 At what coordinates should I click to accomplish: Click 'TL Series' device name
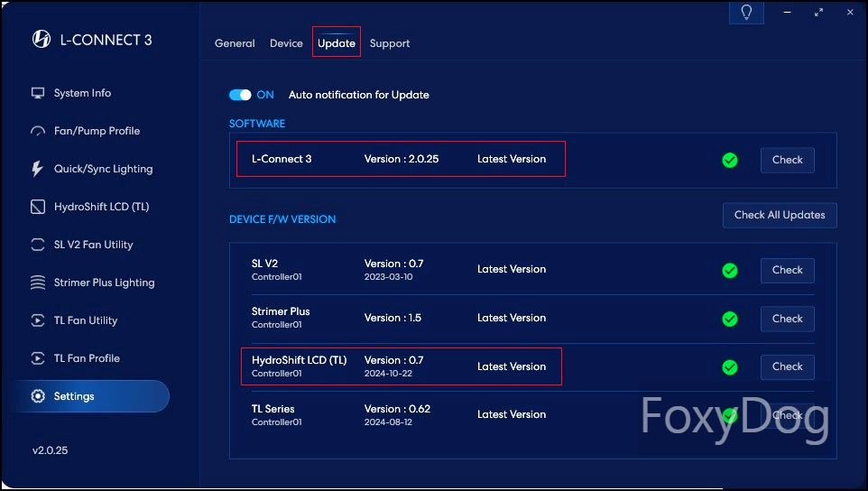[x=272, y=409]
